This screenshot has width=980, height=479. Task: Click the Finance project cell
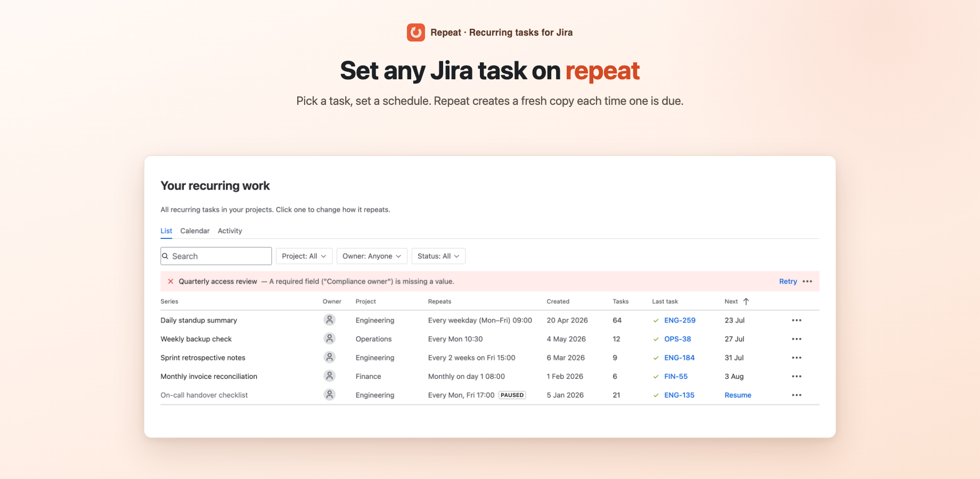369,376
